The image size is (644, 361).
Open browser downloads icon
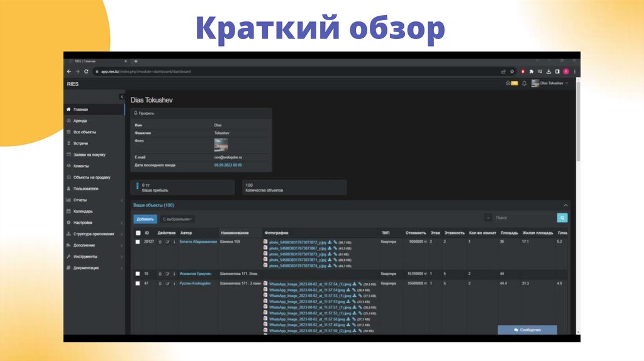click(548, 72)
